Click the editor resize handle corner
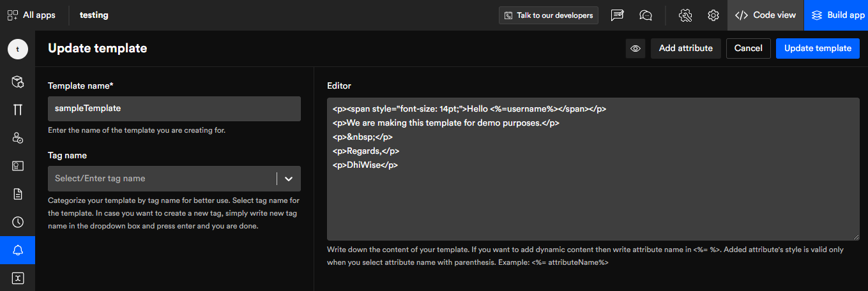Image resolution: width=868 pixels, height=291 pixels. coord(856,237)
